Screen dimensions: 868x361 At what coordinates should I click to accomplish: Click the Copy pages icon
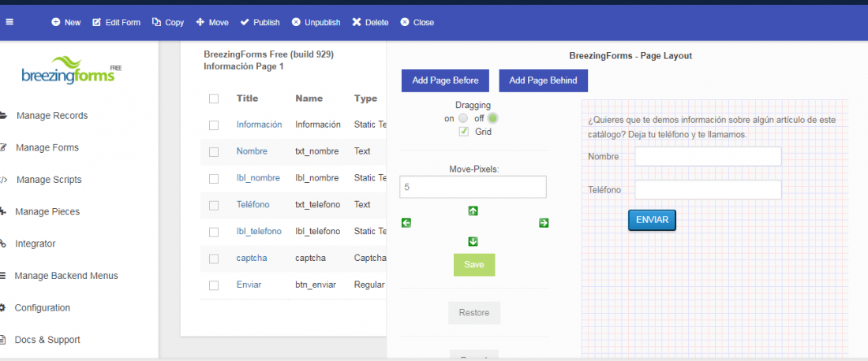[156, 23]
